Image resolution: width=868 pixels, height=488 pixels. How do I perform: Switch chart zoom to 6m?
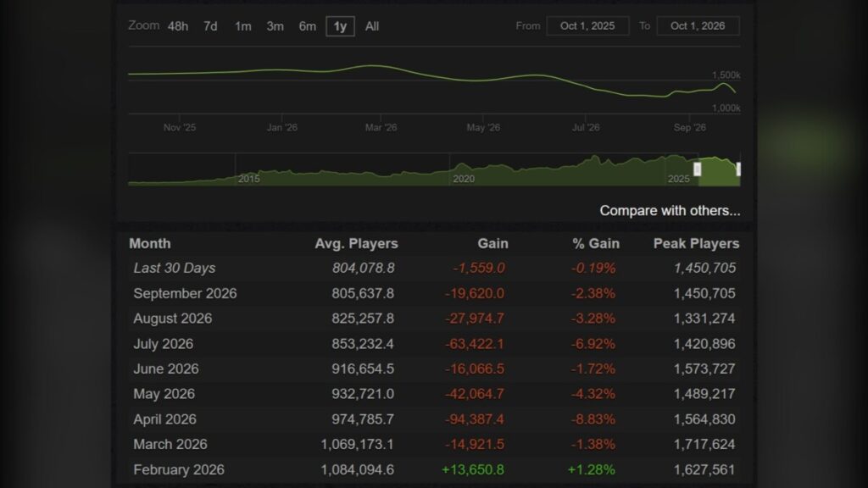pos(307,26)
